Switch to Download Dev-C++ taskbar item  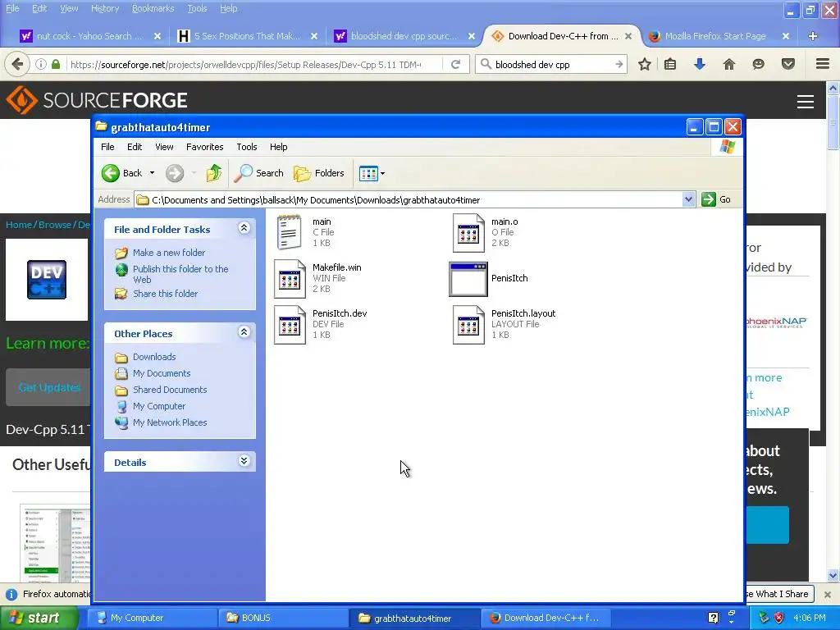click(544, 618)
